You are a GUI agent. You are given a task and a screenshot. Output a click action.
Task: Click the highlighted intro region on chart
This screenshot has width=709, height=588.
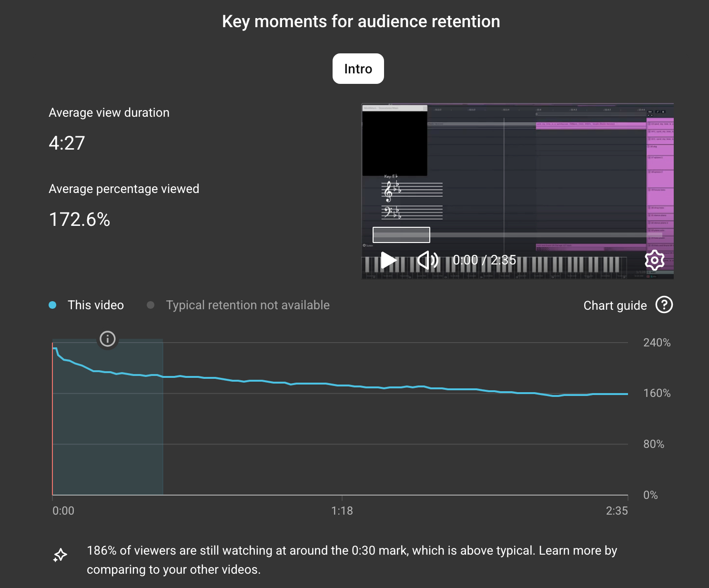point(108,429)
